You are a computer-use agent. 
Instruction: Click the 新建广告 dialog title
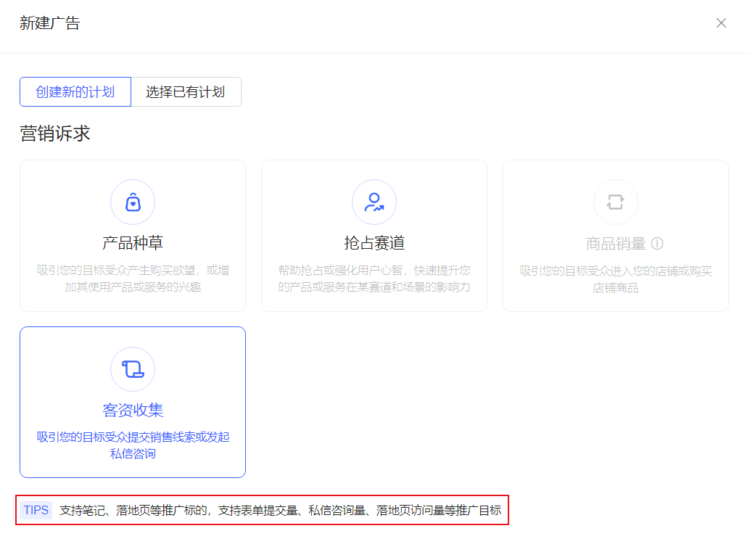pos(50,22)
